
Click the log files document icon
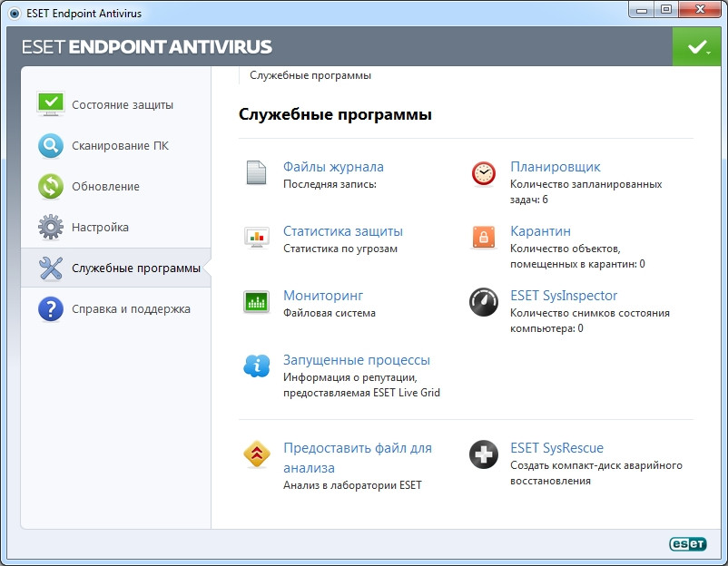[x=256, y=172]
